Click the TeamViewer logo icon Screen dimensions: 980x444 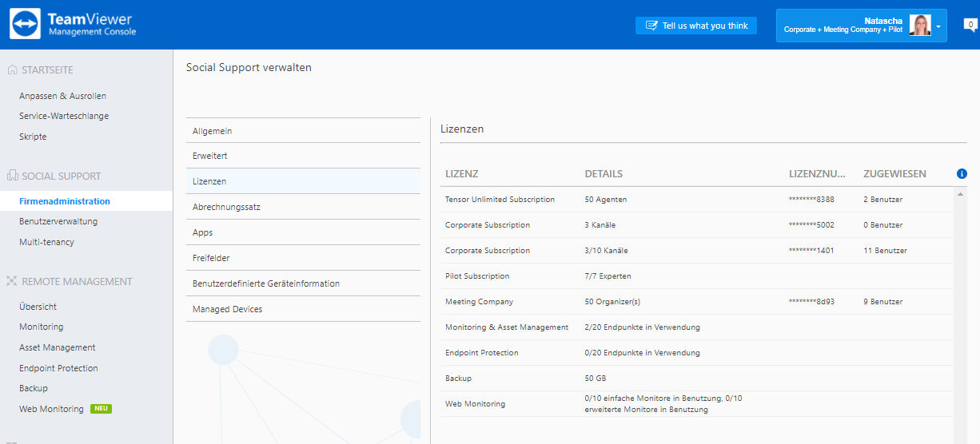[25, 24]
